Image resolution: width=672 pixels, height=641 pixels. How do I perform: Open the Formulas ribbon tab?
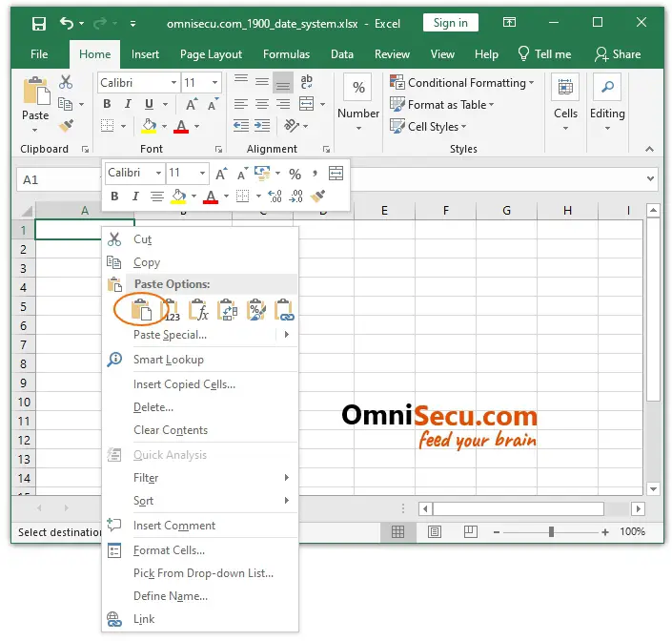(286, 54)
